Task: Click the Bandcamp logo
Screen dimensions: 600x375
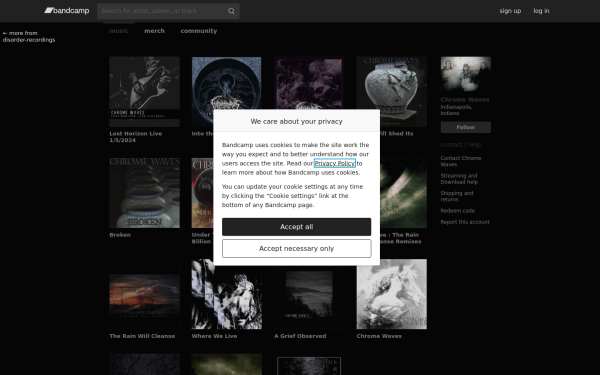Action: 67,11
